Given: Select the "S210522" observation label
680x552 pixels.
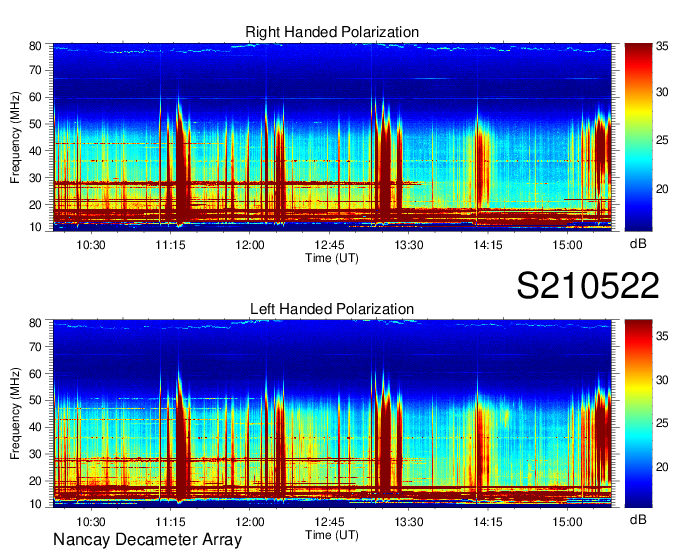Looking at the screenshot, I should tap(588, 286).
